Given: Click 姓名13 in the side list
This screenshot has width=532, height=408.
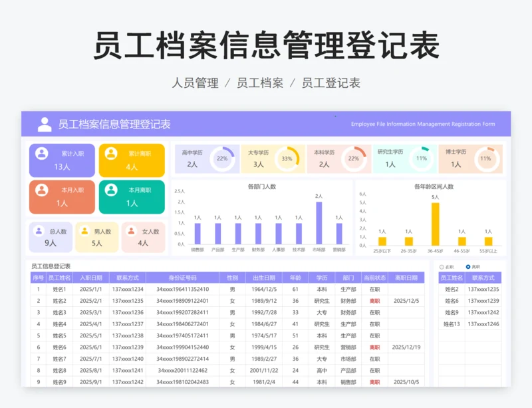Looking at the screenshot, I should click(x=452, y=324).
